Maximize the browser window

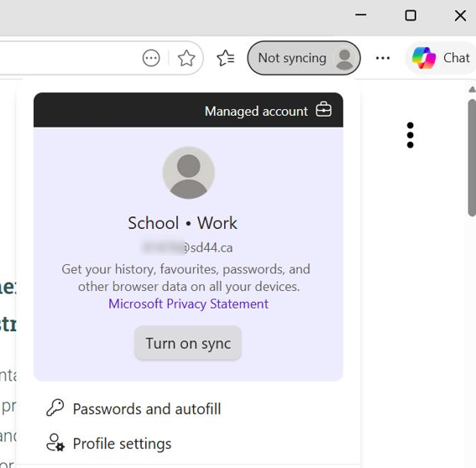click(411, 15)
